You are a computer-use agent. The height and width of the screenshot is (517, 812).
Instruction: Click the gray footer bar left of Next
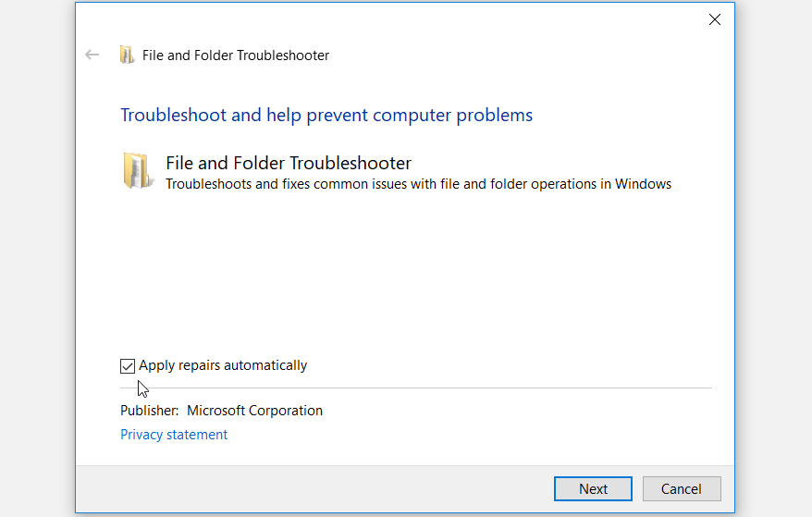pyautogui.click(x=314, y=489)
